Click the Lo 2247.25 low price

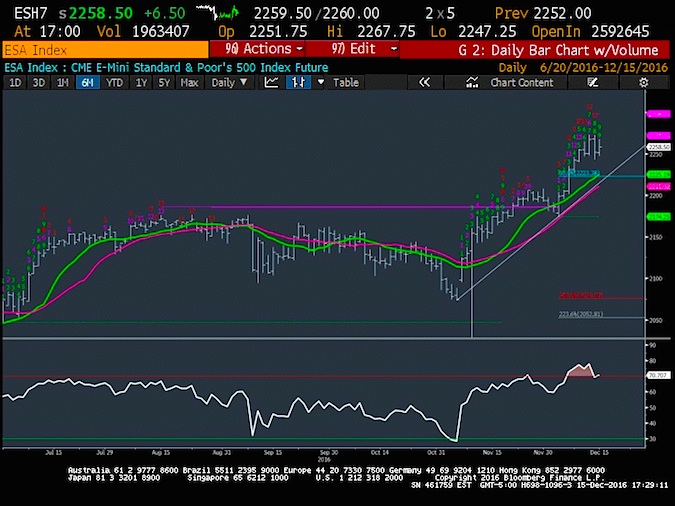coord(474,32)
